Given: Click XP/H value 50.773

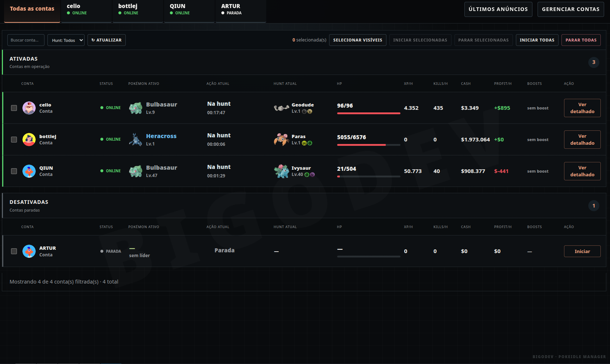Looking at the screenshot, I should (x=413, y=171).
